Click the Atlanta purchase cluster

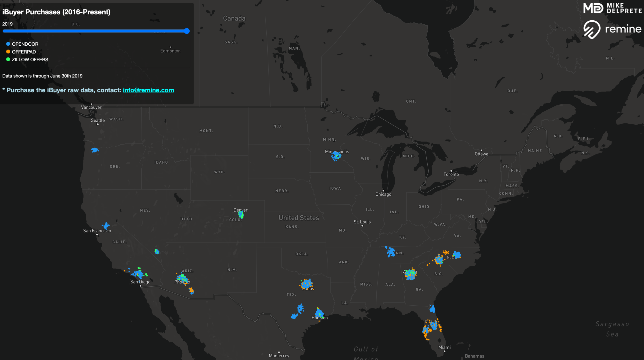pos(410,274)
